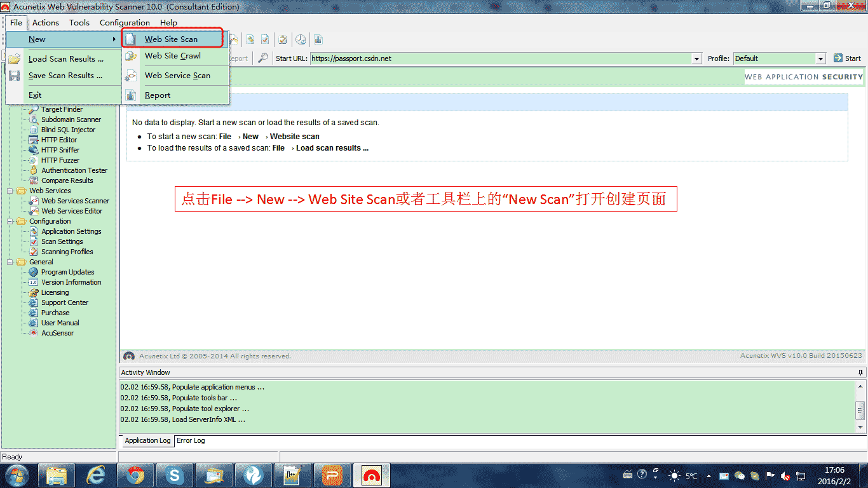
Task: Click the Activity Window pin toggle
Action: [x=859, y=372]
